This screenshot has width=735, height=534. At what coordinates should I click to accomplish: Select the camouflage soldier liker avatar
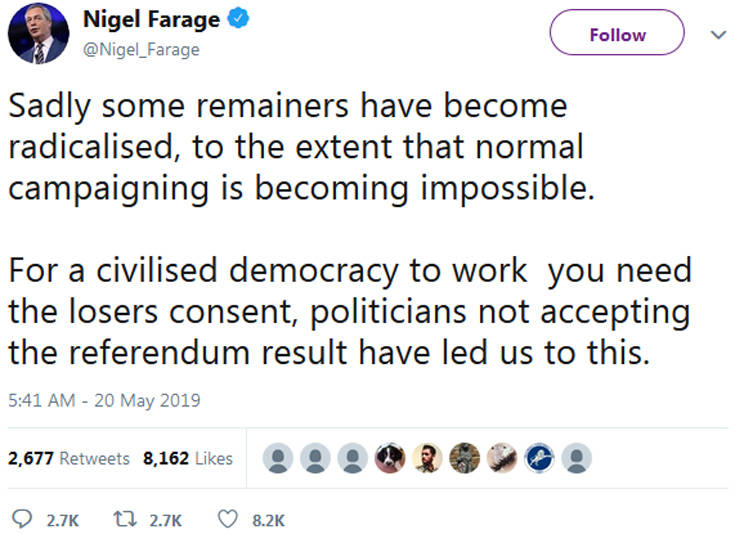464,458
